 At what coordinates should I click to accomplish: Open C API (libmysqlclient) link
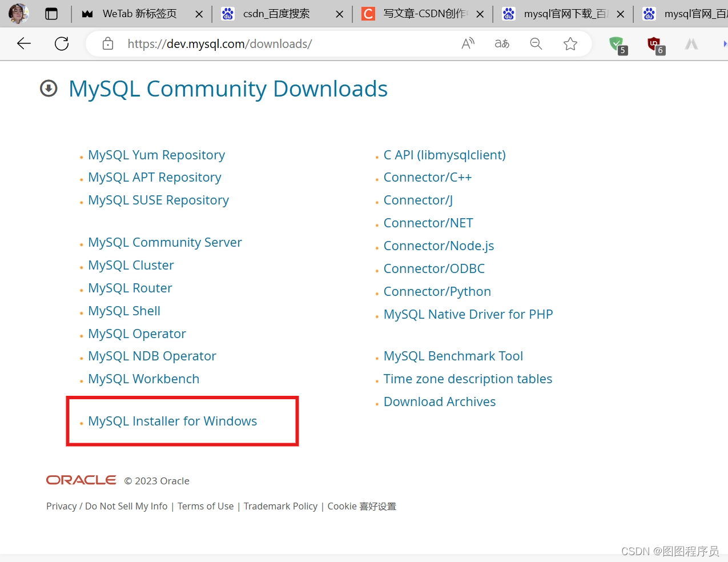445,155
